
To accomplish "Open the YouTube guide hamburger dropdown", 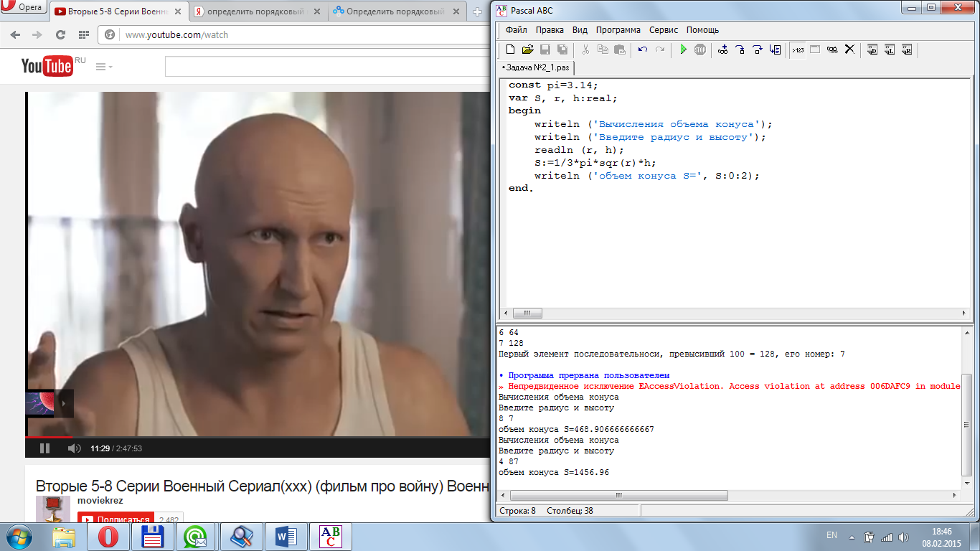I will 103,67.
